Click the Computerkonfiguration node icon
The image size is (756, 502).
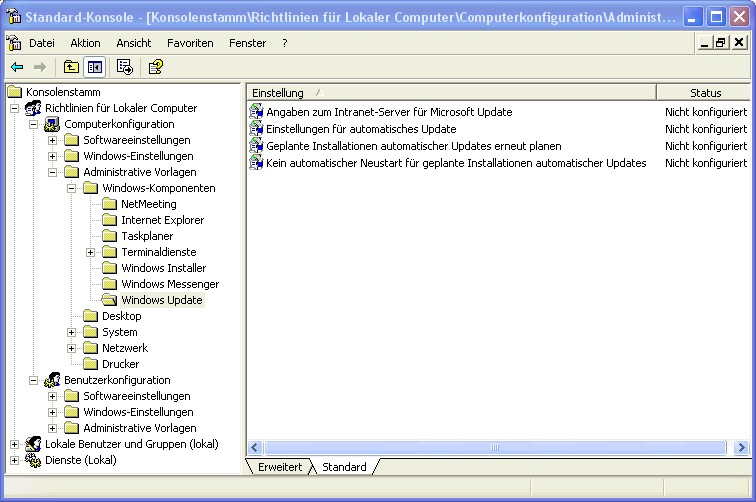52,124
